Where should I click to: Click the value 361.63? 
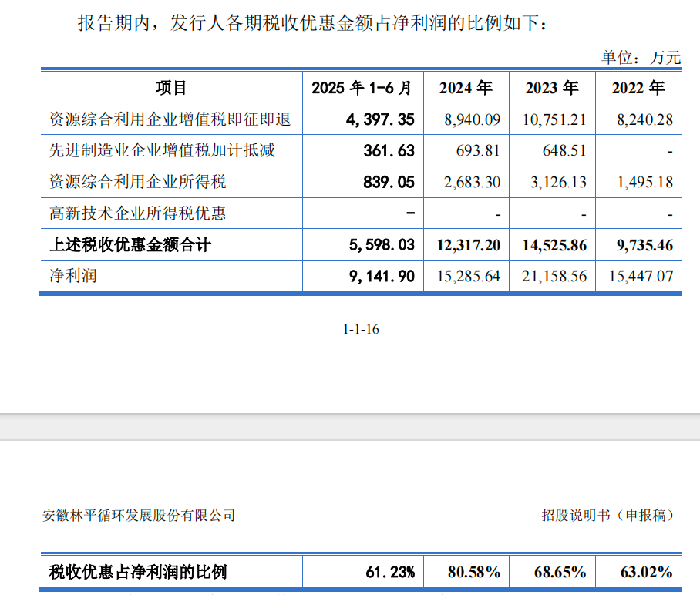tap(389, 151)
